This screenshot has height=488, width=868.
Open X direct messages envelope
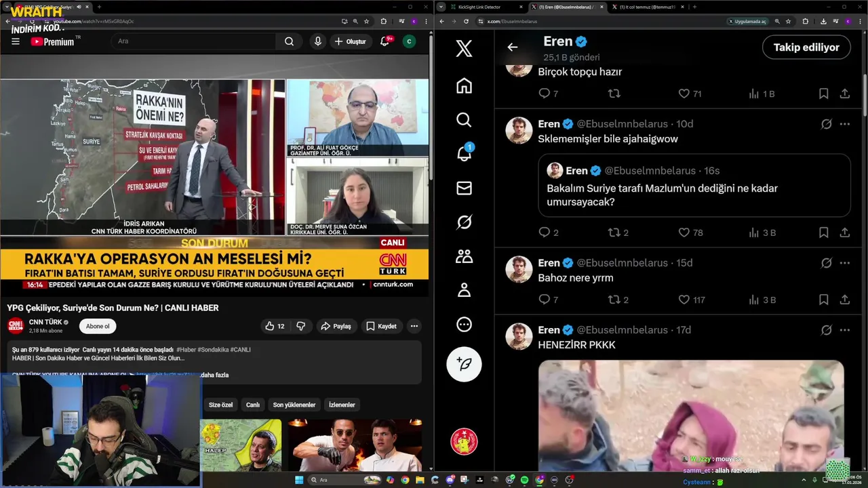tap(464, 188)
